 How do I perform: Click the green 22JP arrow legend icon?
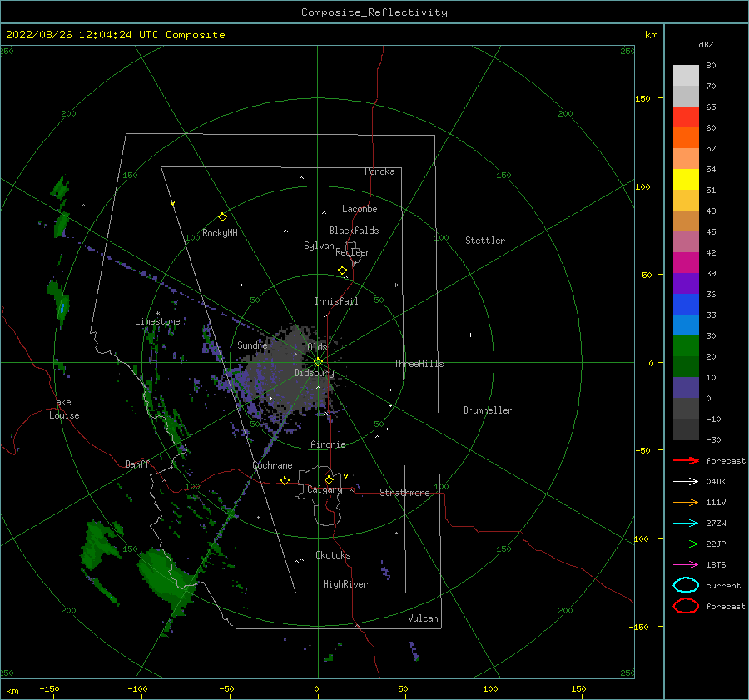pos(686,544)
